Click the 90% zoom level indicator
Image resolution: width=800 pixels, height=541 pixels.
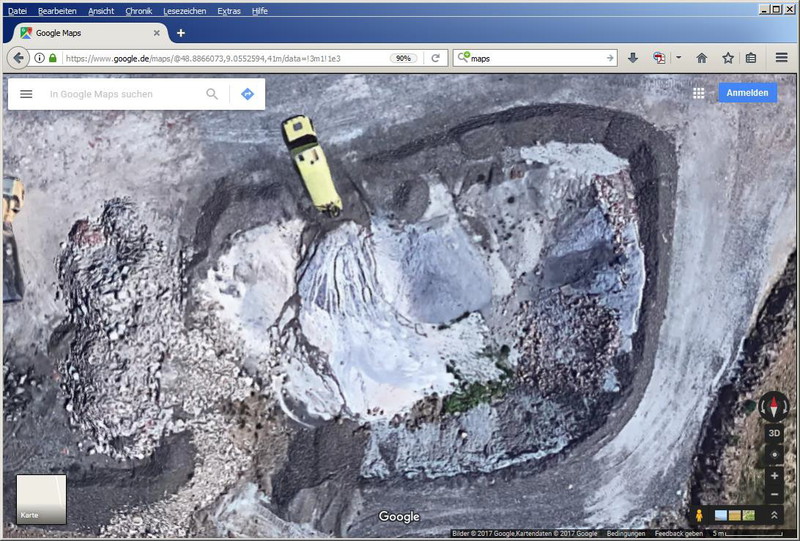point(404,58)
